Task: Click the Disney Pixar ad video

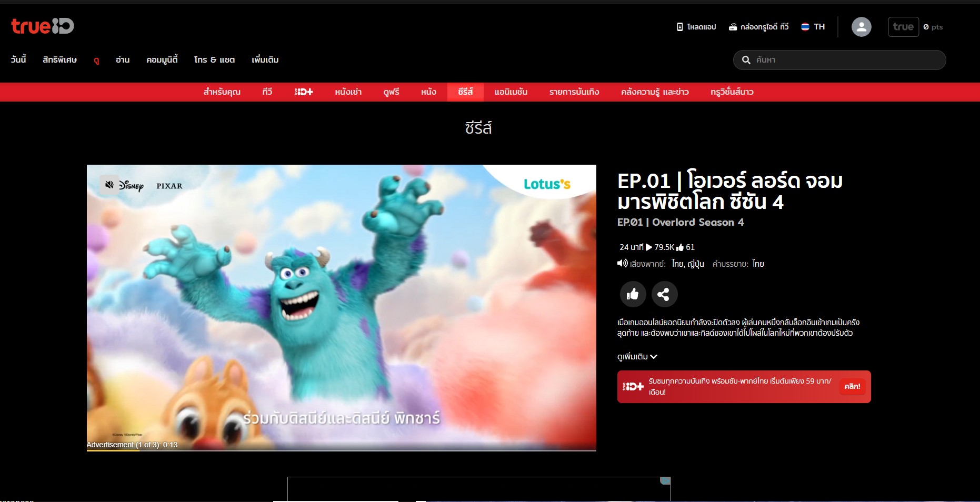Action: pyautogui.click(x=342, y=308)
